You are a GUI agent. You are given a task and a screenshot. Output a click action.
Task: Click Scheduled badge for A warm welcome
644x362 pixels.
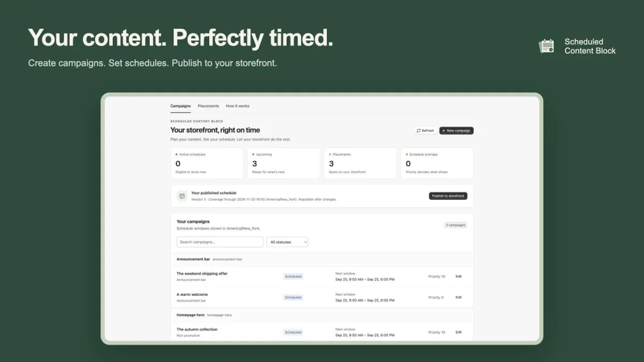(x=293, y=297)
